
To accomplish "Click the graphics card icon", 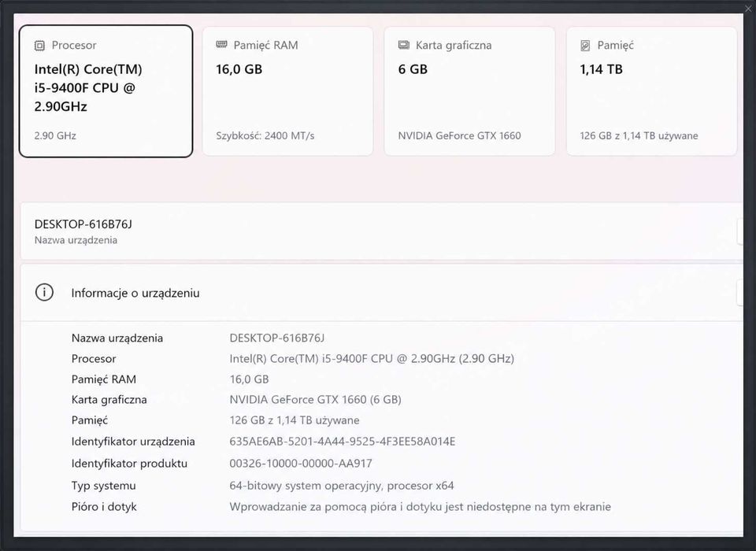I will pyautogui.click(x=403, y=45).
